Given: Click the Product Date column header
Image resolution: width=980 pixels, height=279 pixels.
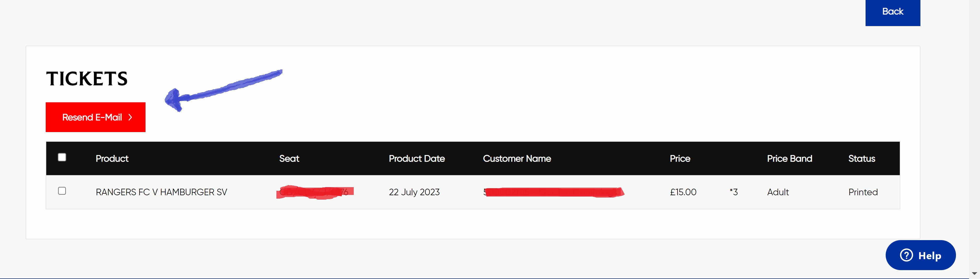Looking at the screenshot, I should (x=416, y=158).
